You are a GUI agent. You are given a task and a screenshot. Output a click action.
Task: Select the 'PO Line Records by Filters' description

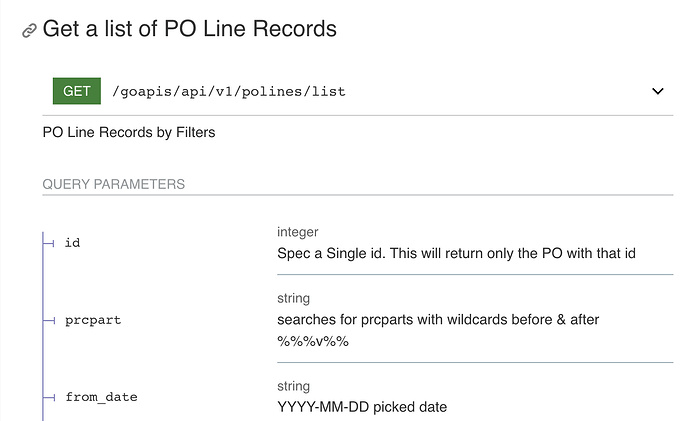tap(129, 132)
